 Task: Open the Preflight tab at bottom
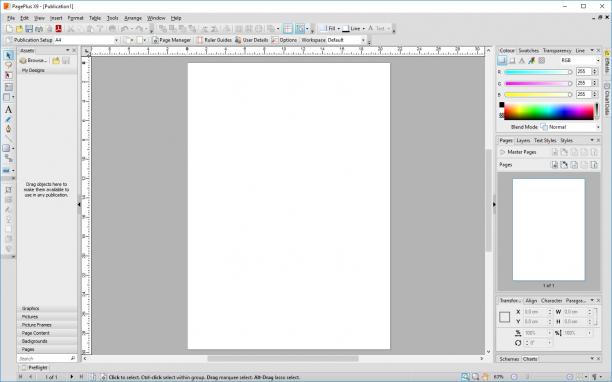(x=34, y=368)
